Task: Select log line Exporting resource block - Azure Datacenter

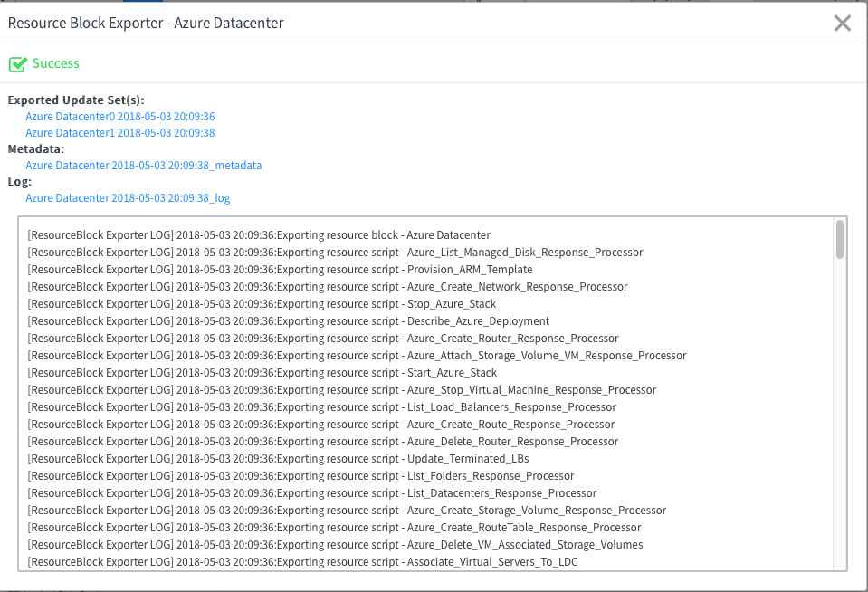Action: coord(259,235)
